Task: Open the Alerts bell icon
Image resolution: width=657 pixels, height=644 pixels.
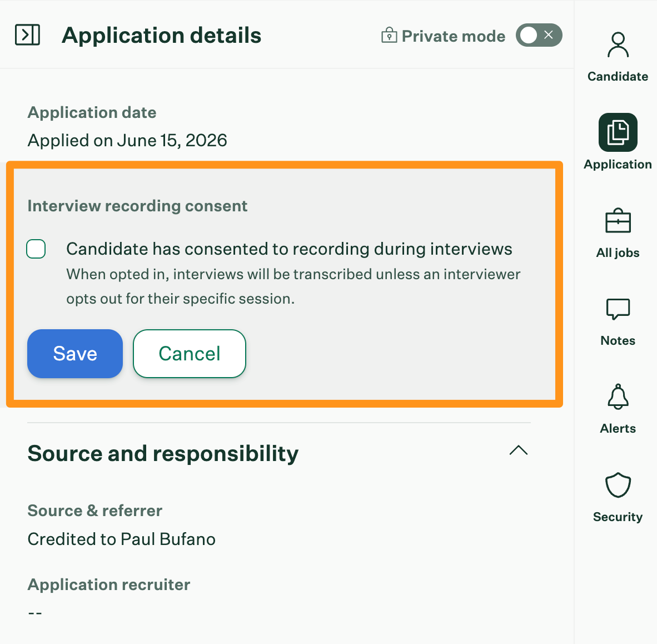Action: [x=618, y=397]
